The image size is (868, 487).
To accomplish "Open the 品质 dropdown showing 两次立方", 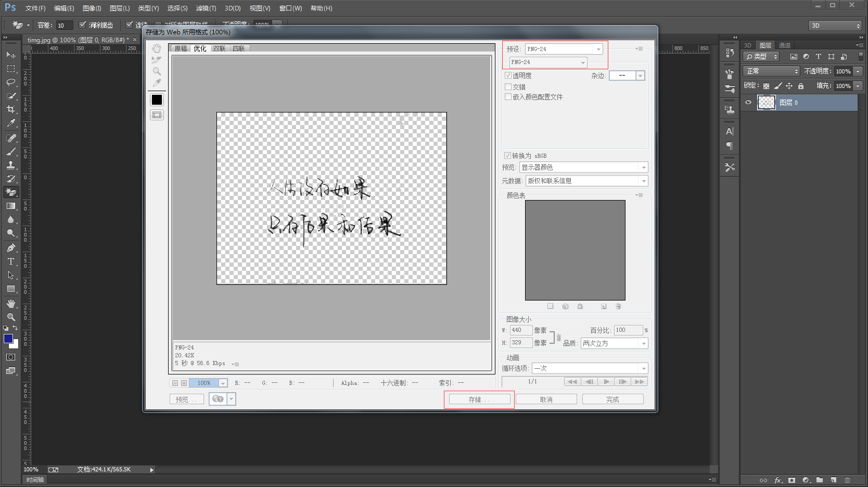I will (x=643, y=343).
